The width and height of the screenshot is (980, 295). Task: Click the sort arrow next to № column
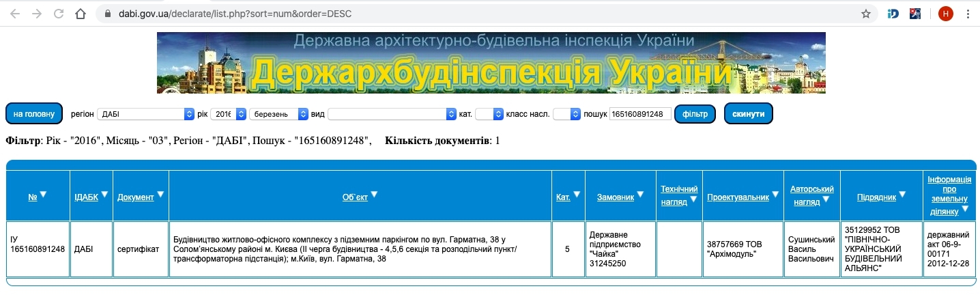pos(44,195)
